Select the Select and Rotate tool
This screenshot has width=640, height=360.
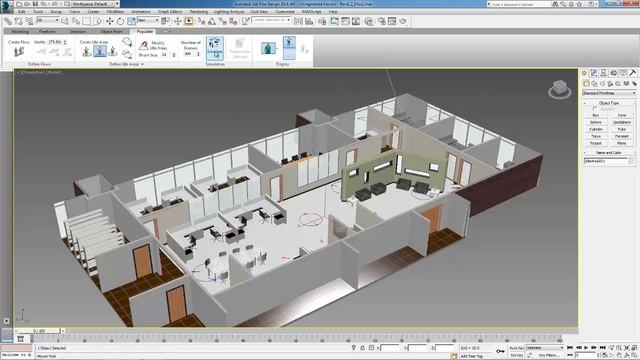pyautogui.click(x=120, y=21)
